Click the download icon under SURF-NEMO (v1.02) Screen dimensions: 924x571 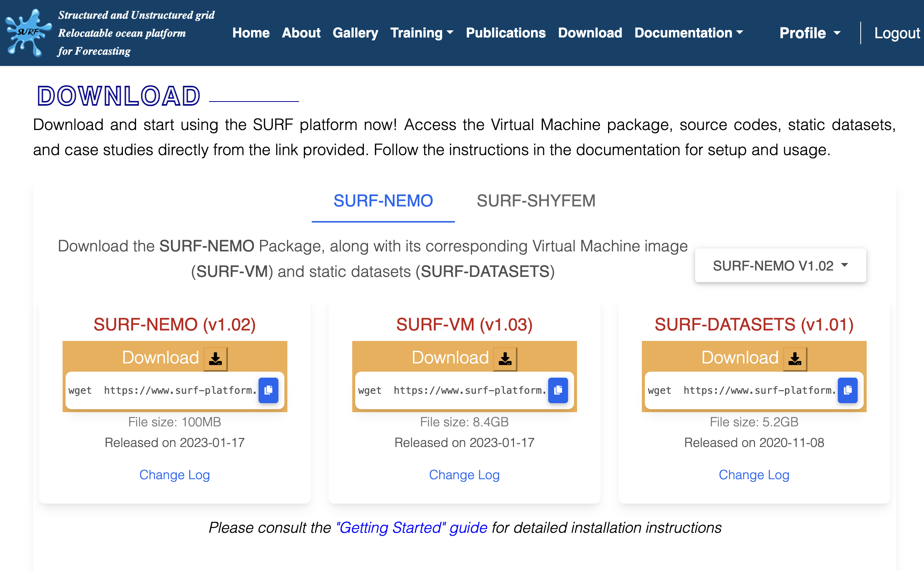tap(215, 359)
